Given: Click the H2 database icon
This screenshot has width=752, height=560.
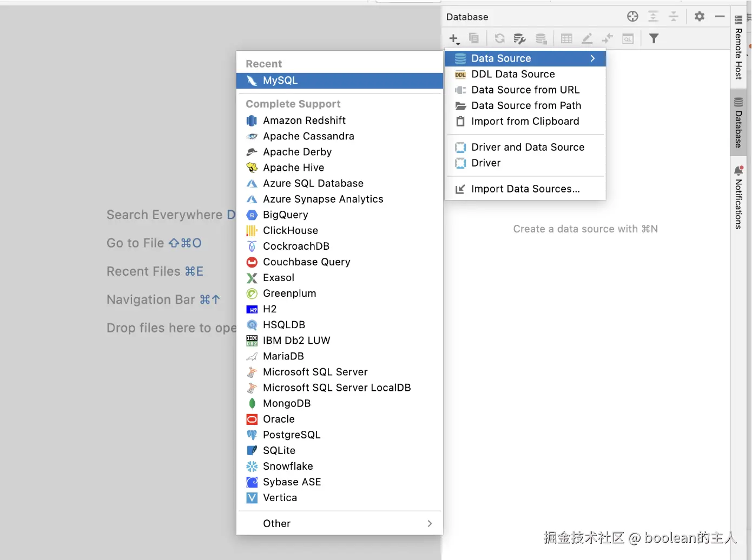Looking at the screenshot, I should point(252,309).
